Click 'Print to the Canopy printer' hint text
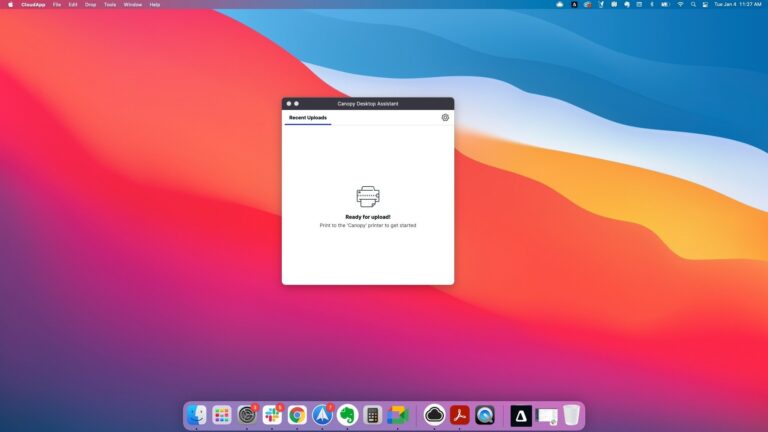Screen dimensions: 768x432 (368, 225)
